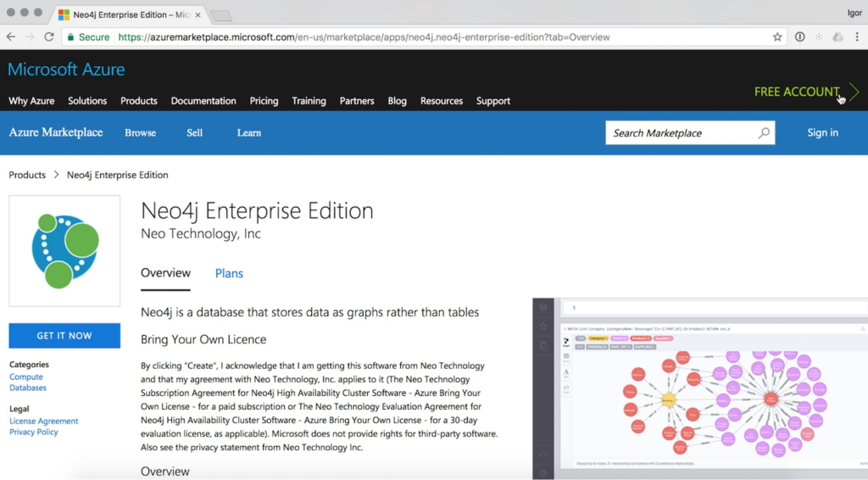Close the Neo4j Enterprise Edition browser tab
Viewport: 868px width, 480px height.
point(198,15)
